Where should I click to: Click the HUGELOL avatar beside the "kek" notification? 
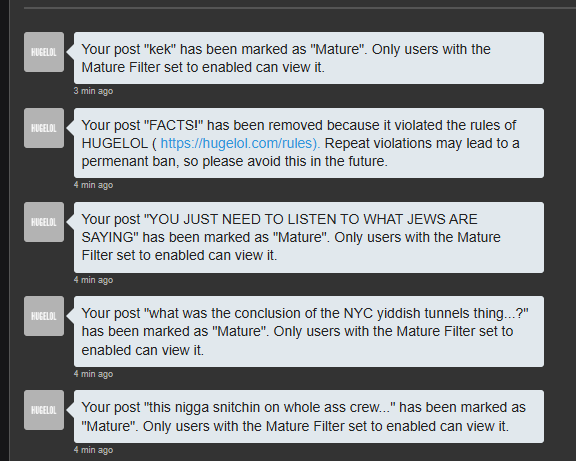[x=44, y=52]
